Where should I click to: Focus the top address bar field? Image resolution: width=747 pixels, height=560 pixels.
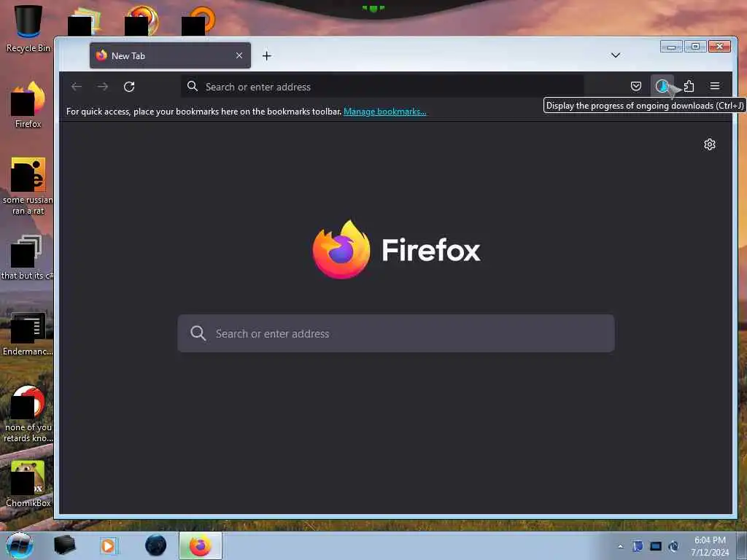(382, 87)
